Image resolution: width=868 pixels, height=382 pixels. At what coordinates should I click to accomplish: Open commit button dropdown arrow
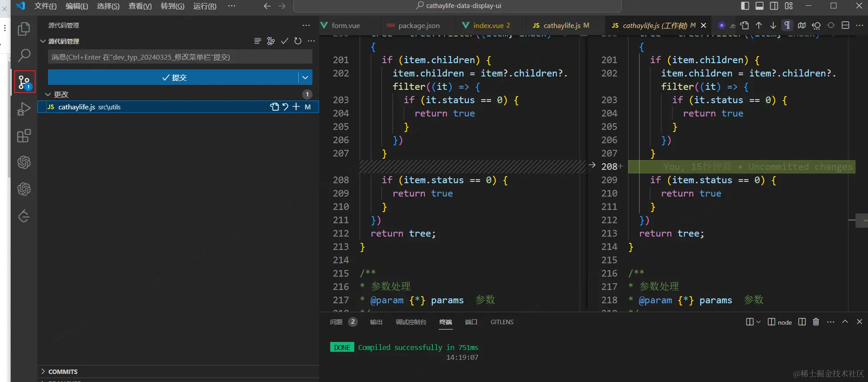pos(305,77)
